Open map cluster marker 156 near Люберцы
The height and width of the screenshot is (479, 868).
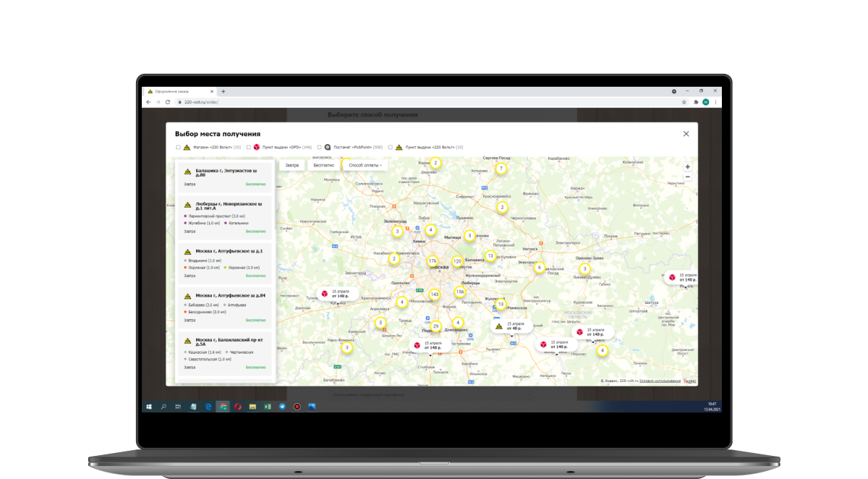(460, 292)
